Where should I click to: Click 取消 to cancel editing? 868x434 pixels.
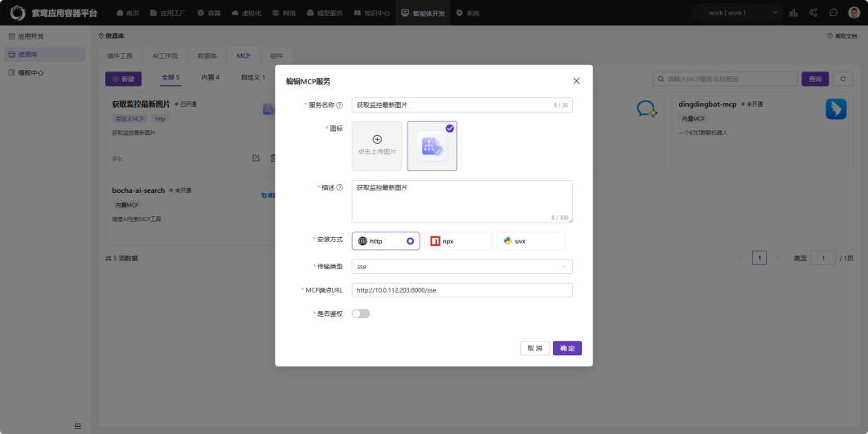pos(534,348)
